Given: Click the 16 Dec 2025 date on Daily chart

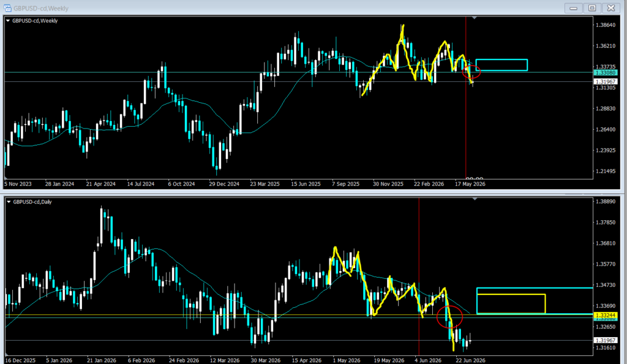Looking at the screenshot, I should (x=20, y=360).
